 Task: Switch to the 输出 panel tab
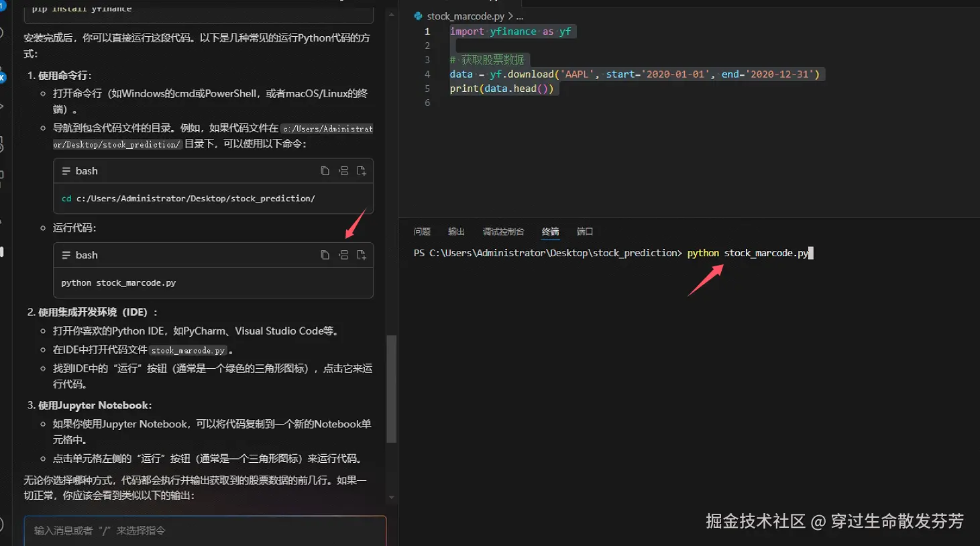456,231
